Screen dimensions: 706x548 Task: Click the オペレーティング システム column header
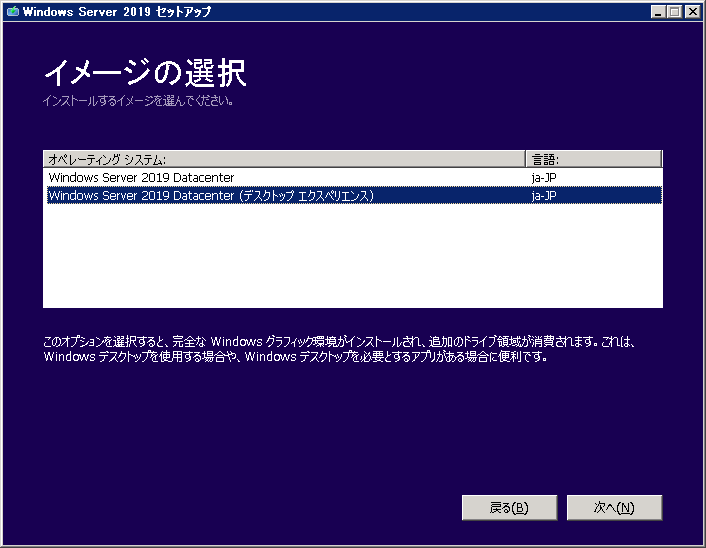point(284,159)
